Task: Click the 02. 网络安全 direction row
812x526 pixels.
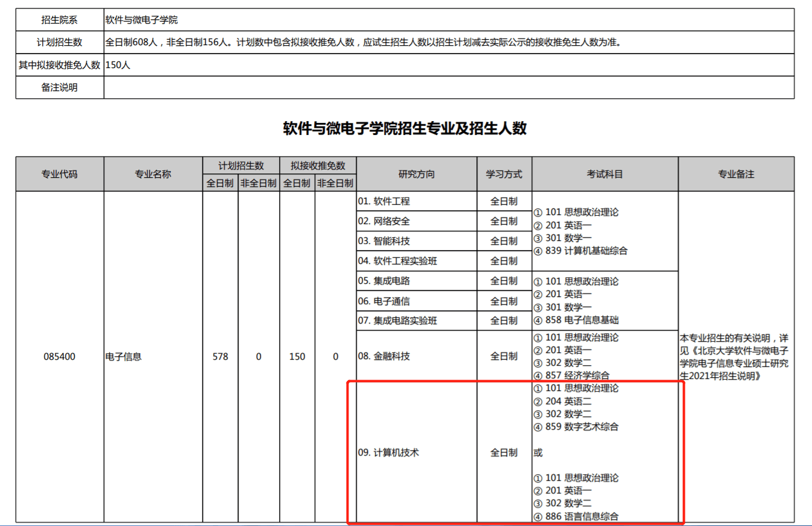Action: pos(417,221)
